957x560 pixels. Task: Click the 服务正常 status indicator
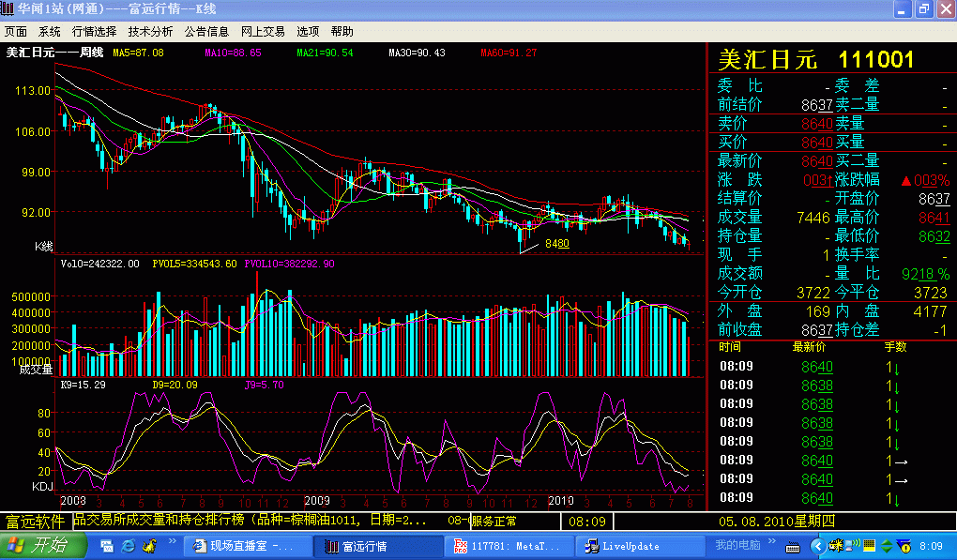pos(494,522)
